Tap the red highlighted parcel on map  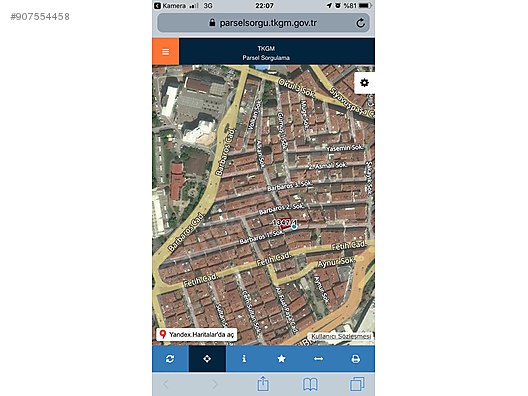tap(285, 224)
